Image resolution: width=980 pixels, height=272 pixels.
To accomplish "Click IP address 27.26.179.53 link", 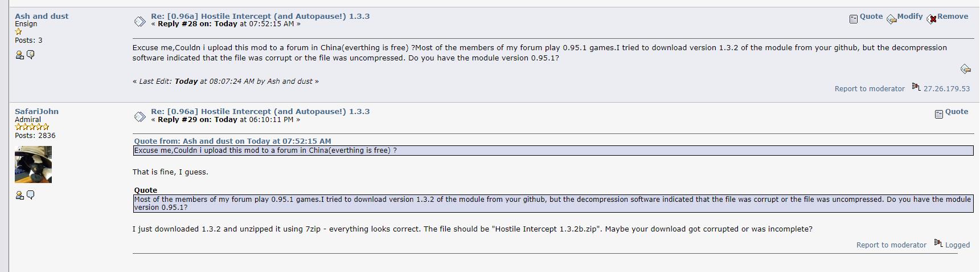I will [x=946, y=89].
